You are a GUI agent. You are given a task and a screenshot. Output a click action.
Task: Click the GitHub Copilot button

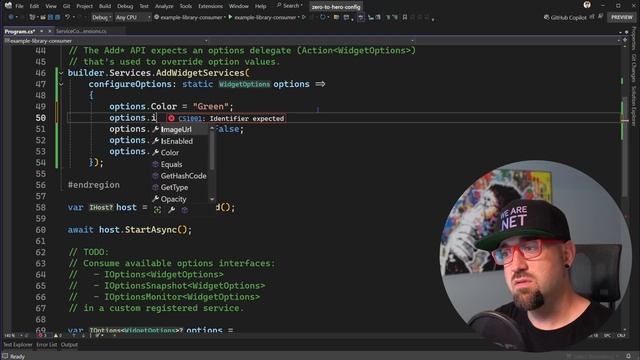[x=565, y=17]
